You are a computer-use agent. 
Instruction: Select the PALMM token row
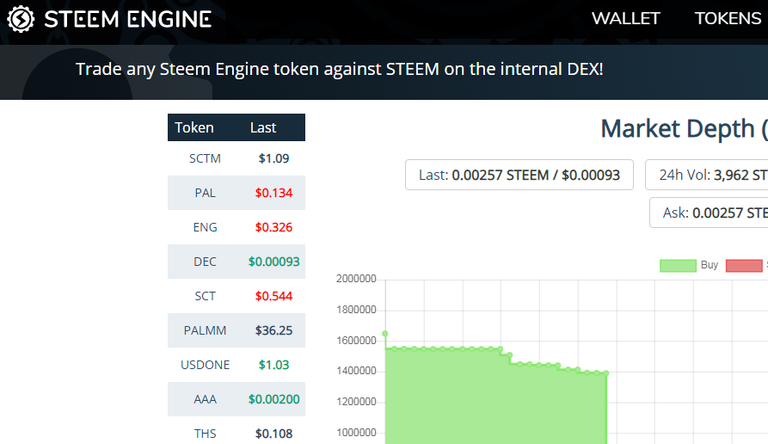236,330
